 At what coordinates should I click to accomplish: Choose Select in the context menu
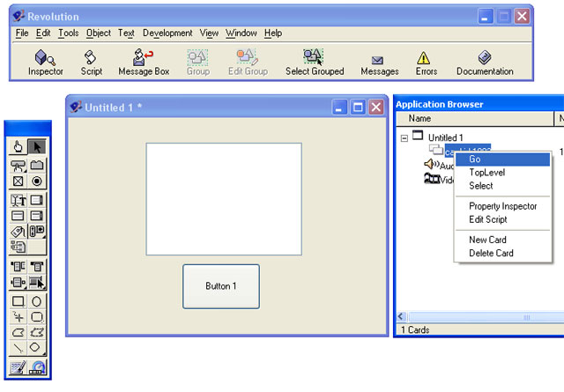pyautogui.click(x=502, y=186)
